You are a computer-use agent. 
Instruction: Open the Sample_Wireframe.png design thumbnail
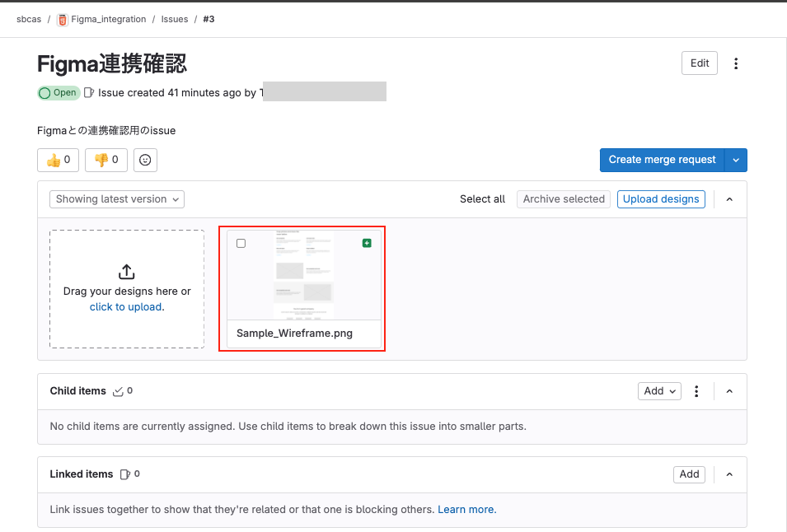point(302,276)
